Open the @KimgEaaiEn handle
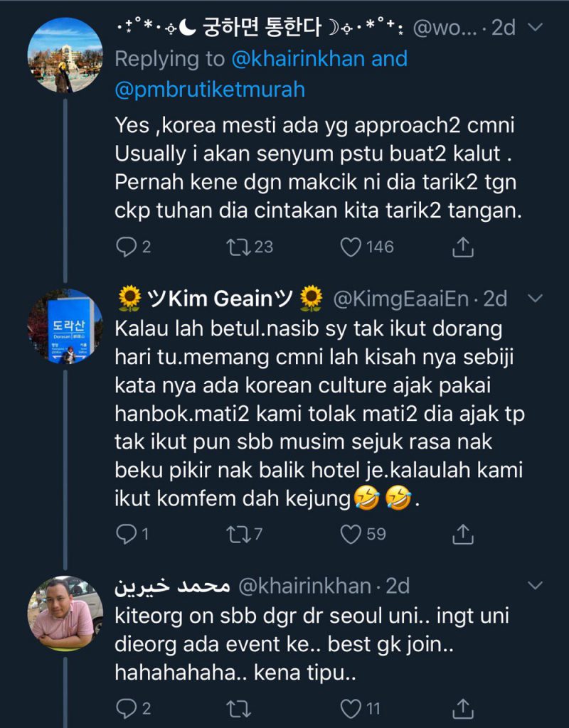 tap(402, 299)
